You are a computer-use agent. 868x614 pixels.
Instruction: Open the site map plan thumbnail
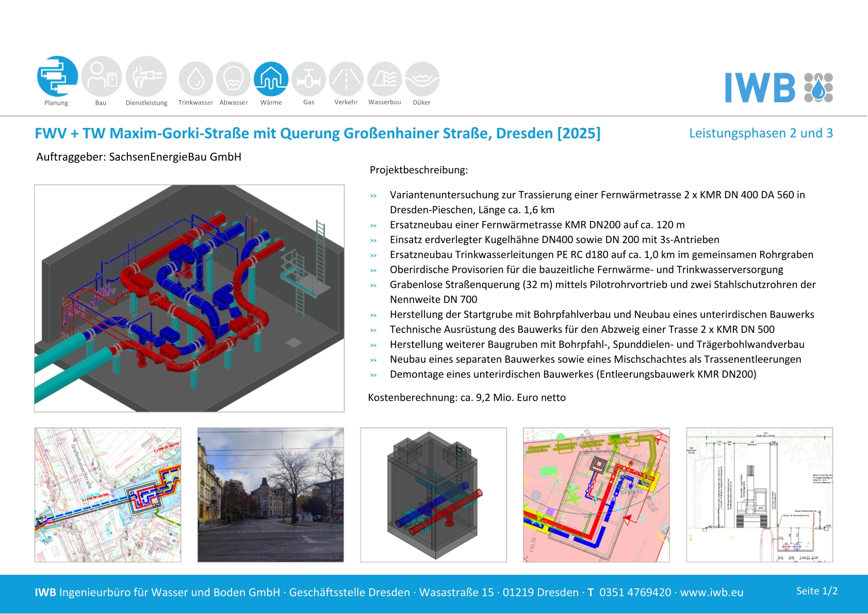[108, 495]
